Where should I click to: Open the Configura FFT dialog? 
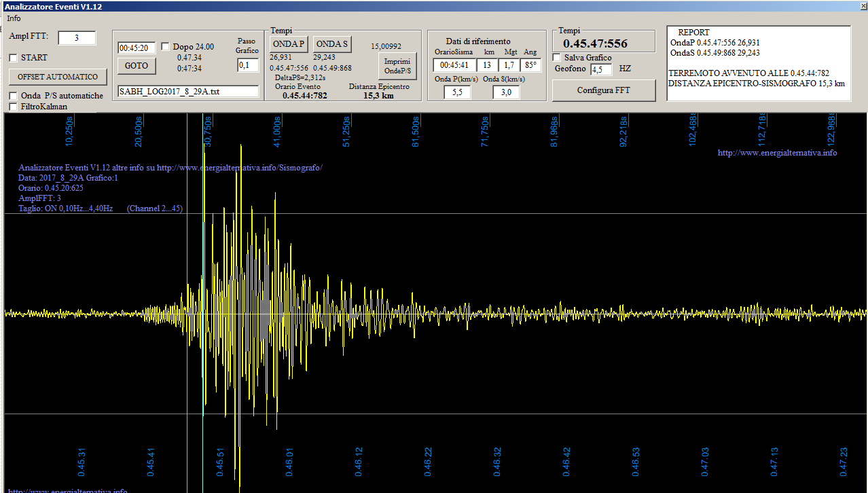tap(603, 90)
